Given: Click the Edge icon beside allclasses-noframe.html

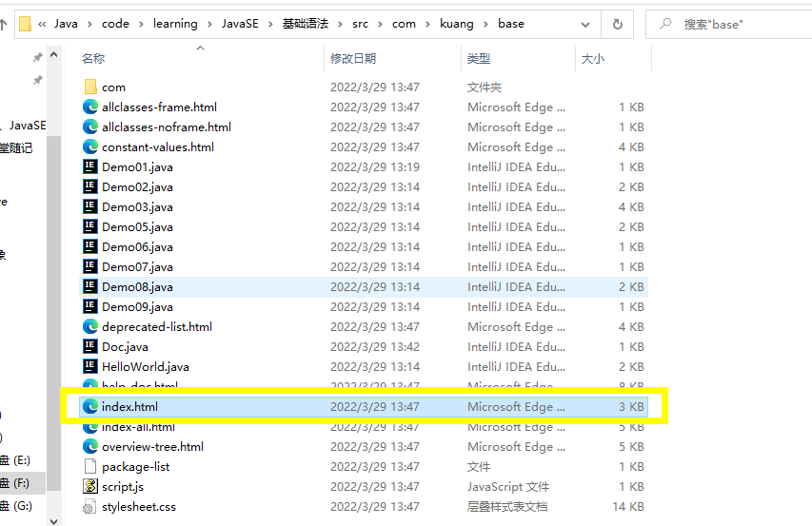Looking at the screenshot, I should pyautogui.click(x=90, y=127).
